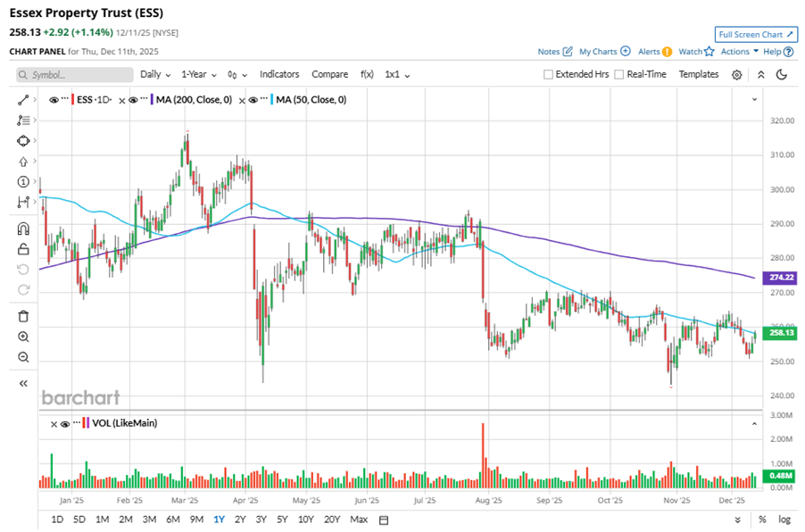Hide the VOL indicator
The image size is (805, 532).
click(x=65, y=424)
